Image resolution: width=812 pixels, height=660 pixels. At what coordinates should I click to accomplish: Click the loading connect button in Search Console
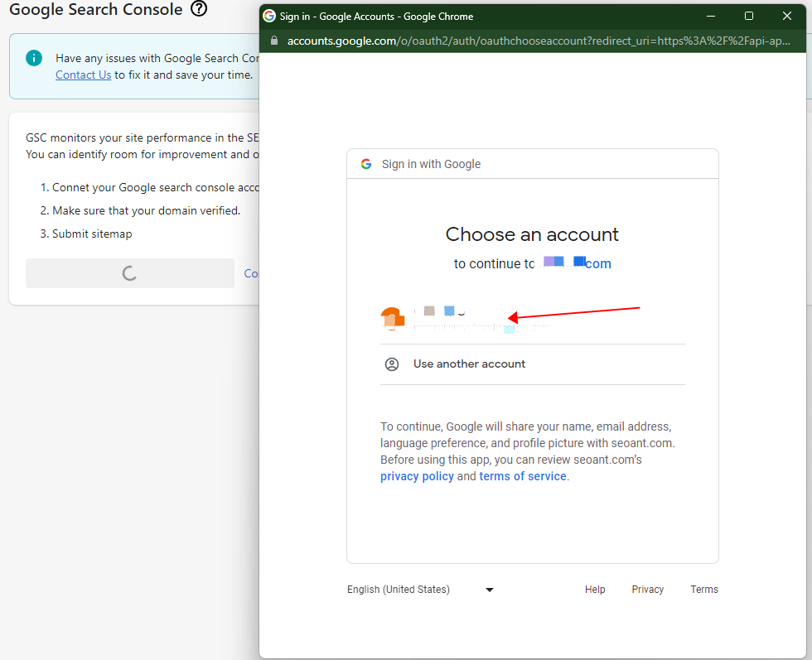click(x=130, y=273)
